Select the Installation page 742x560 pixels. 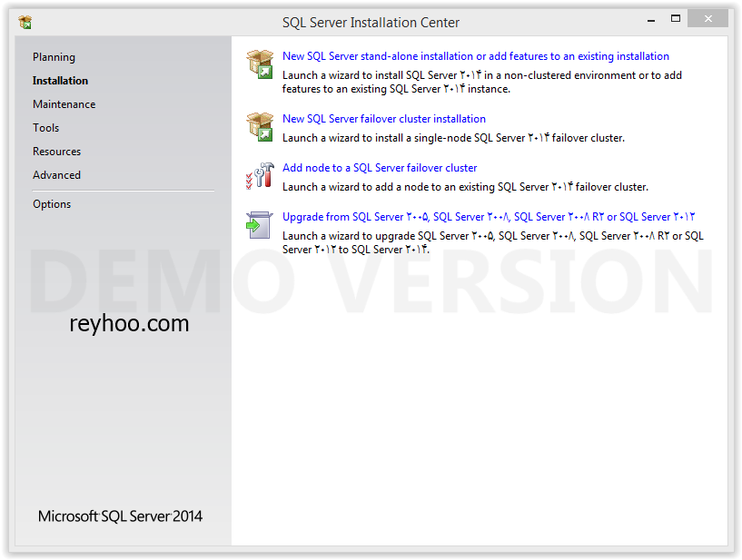60,81
